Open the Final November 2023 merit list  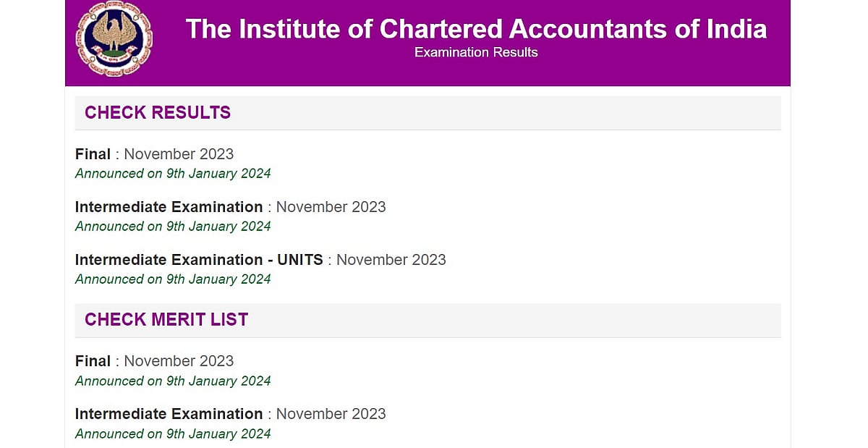click(x=154, y=360)
